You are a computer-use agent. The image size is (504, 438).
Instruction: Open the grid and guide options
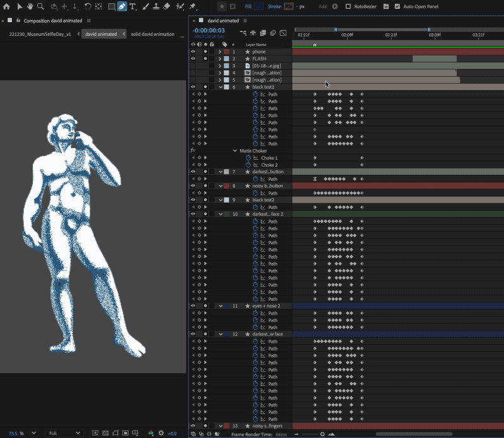coord(135,433)
